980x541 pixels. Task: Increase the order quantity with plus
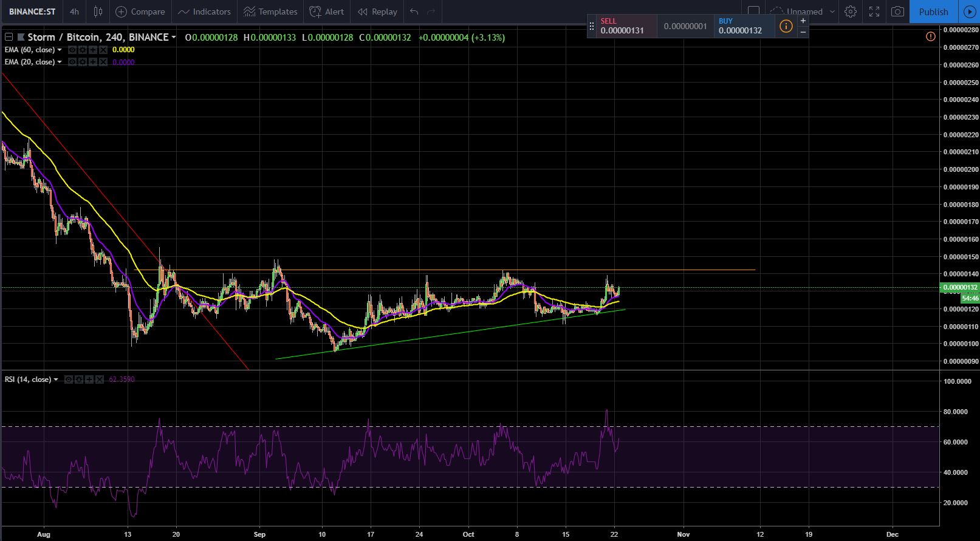tap(803, 21)
